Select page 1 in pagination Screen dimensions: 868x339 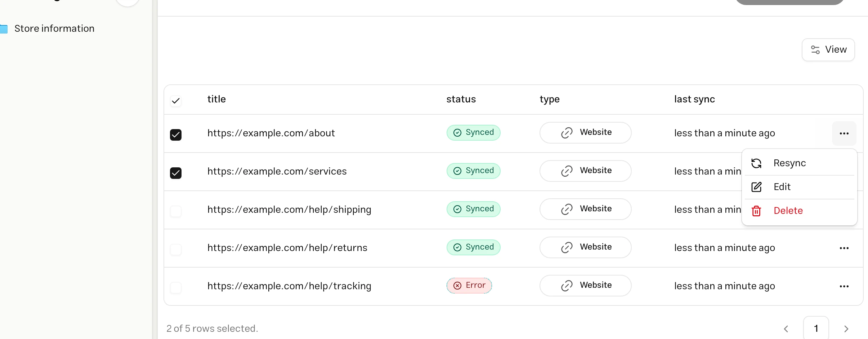[x=816, y=329]
